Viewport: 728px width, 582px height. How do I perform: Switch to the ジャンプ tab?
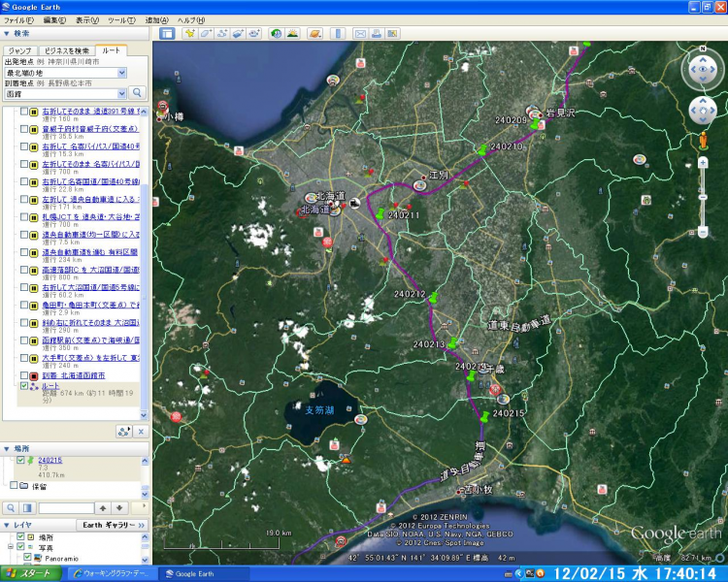click(20, 50)
